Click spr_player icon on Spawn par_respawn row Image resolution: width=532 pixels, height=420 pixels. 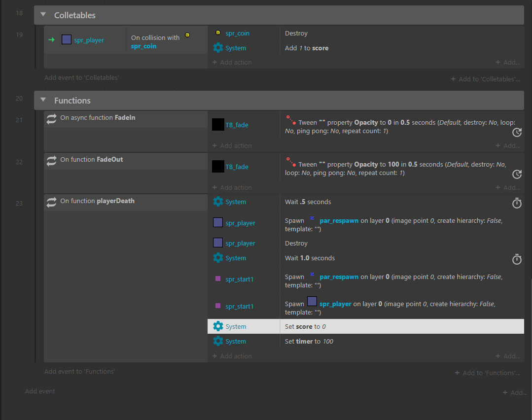218,222
